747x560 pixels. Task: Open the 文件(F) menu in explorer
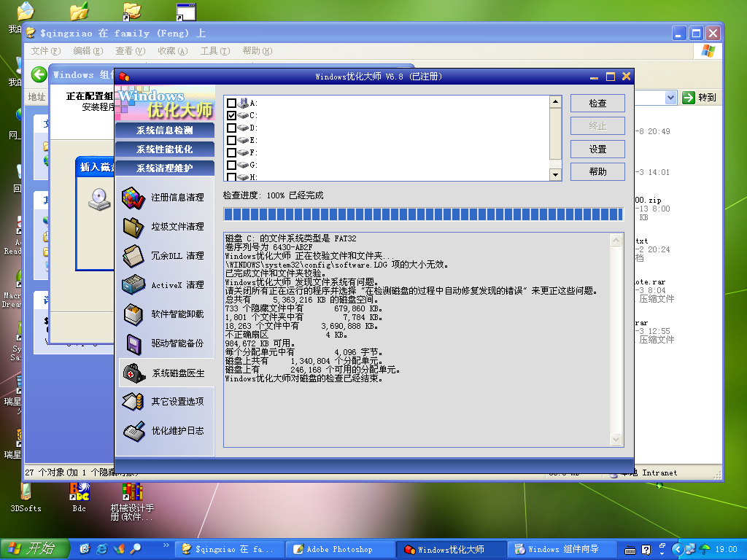46,51
